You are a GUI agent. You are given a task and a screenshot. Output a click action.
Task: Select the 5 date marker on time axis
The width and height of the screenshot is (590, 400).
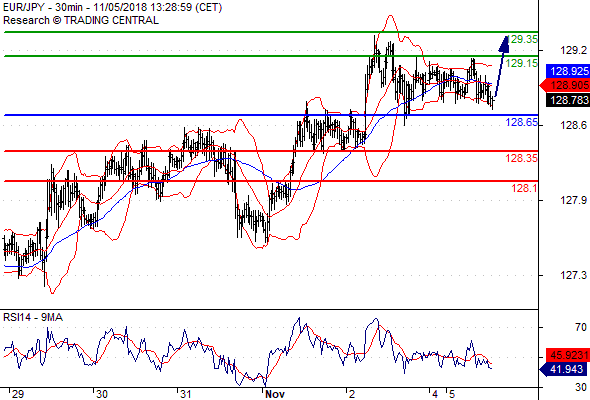[452, 394]
